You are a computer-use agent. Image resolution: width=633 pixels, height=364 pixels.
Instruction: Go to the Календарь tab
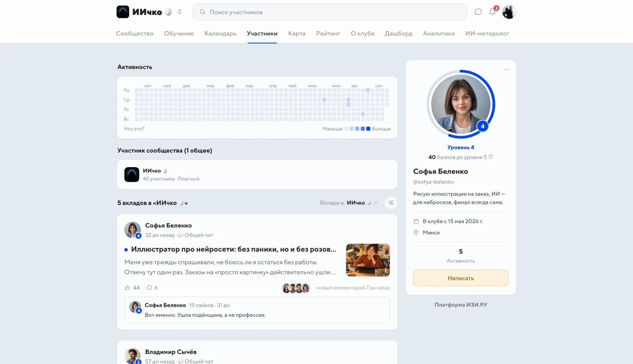(220, 34)
